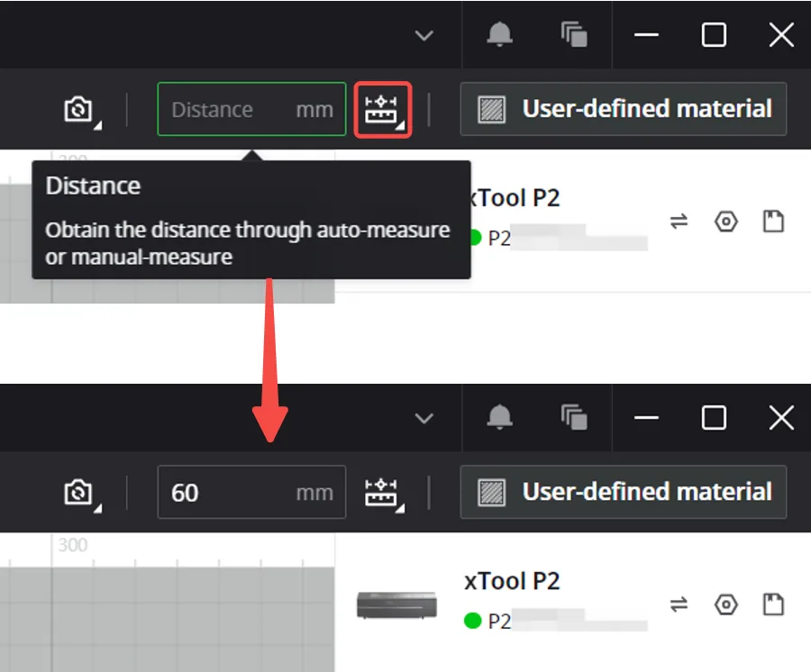The width and height of the screenshot is (811, 672).
Task: Click the xTool P2 name beside the machine thumbnail
Action: [512, 581]
